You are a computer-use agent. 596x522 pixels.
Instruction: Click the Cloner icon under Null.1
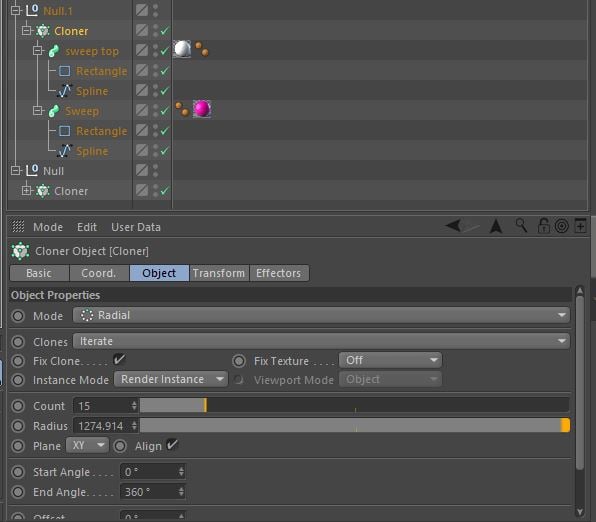tap(43, 31)
